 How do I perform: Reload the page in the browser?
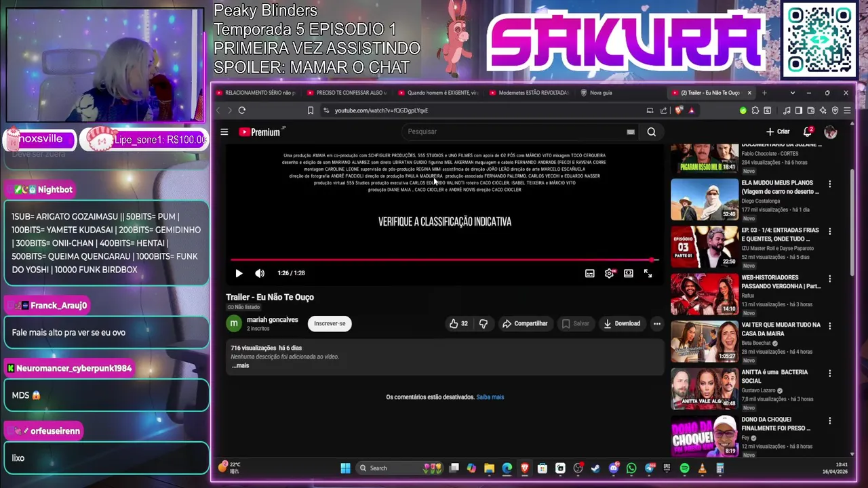click(x=242, y=110)
